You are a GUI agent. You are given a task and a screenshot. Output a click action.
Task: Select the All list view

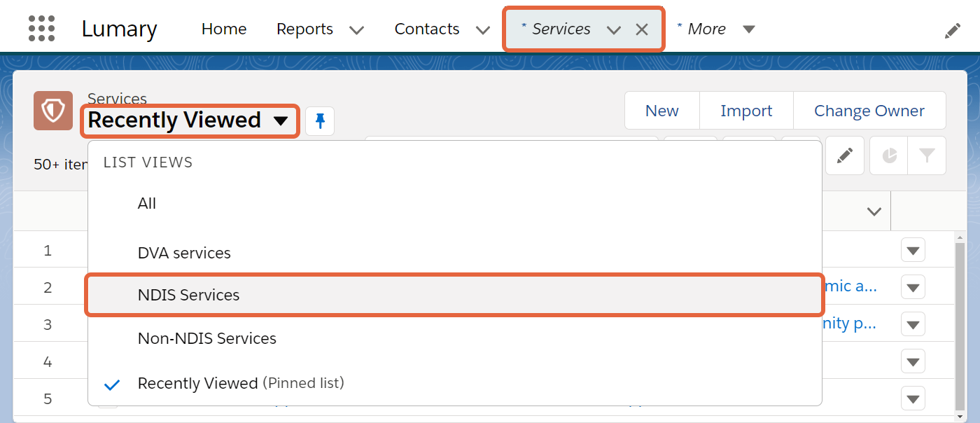454,204
